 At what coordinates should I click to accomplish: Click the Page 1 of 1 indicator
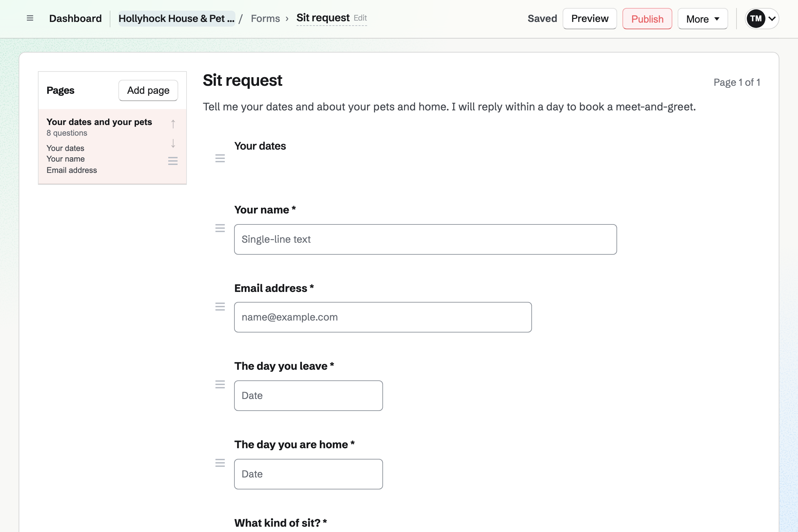[x=736, y=82]
